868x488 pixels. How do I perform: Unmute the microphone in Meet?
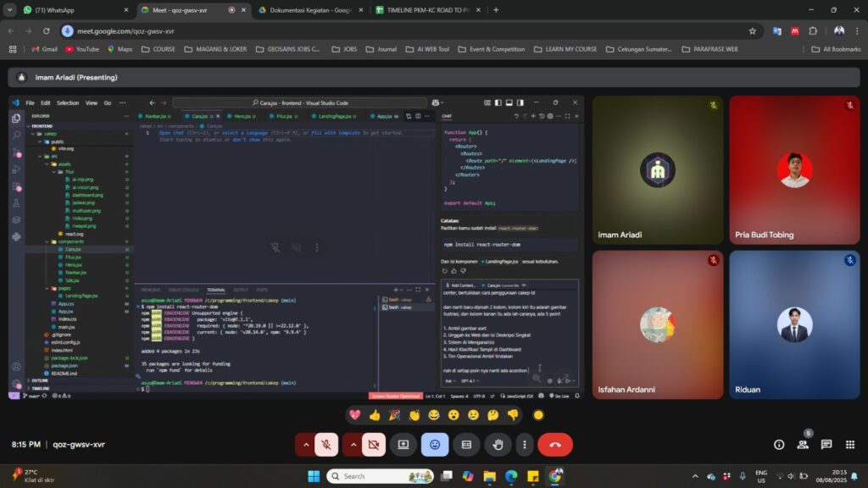pyautogui.click(x=325, y=444)
